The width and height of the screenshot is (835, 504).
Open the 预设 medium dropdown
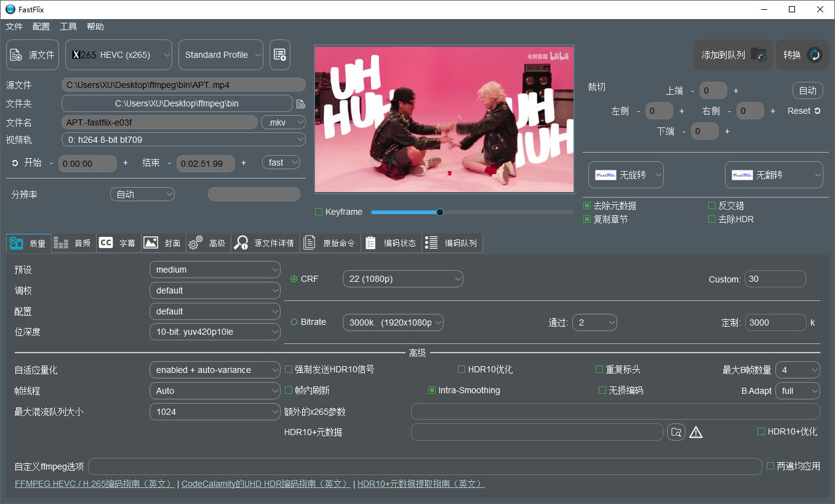point(215,269)
